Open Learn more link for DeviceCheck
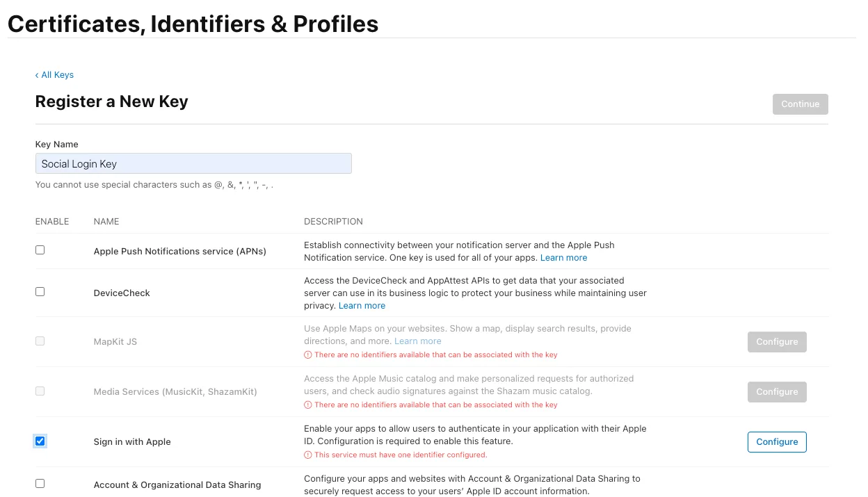 tap(362, 305)
